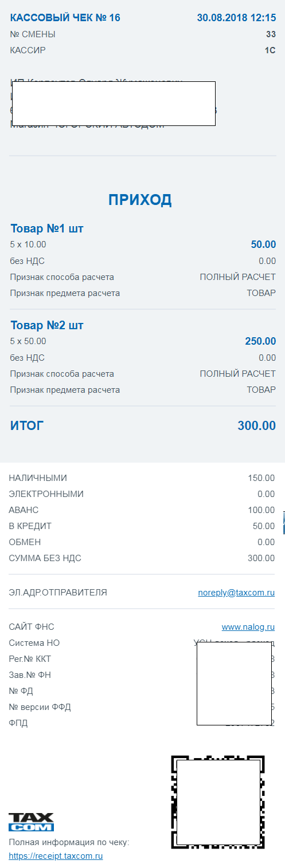Viewport: 285px width, 868px height.
Task: Click the Товар №1 шт item name
Action: tap(47, 229)
